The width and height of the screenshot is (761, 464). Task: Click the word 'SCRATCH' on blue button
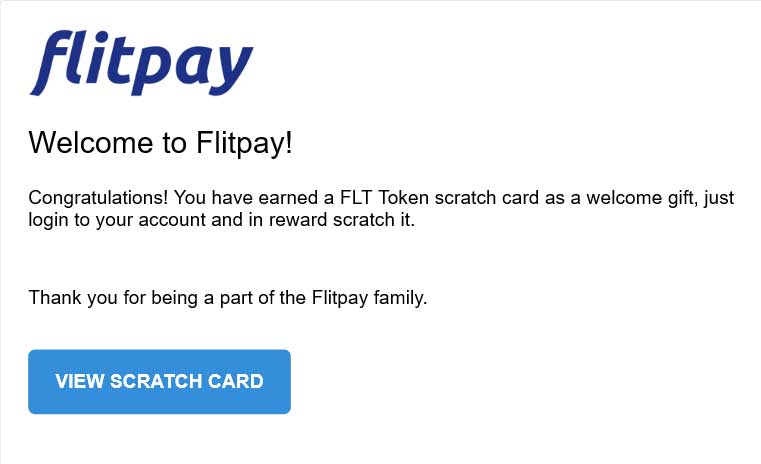click(156, 381)
